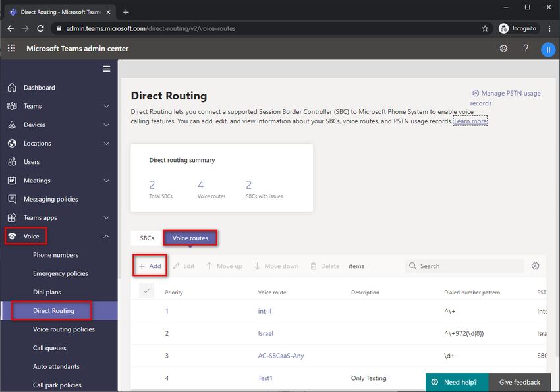Select the Voice routes tab

point(190,238)
